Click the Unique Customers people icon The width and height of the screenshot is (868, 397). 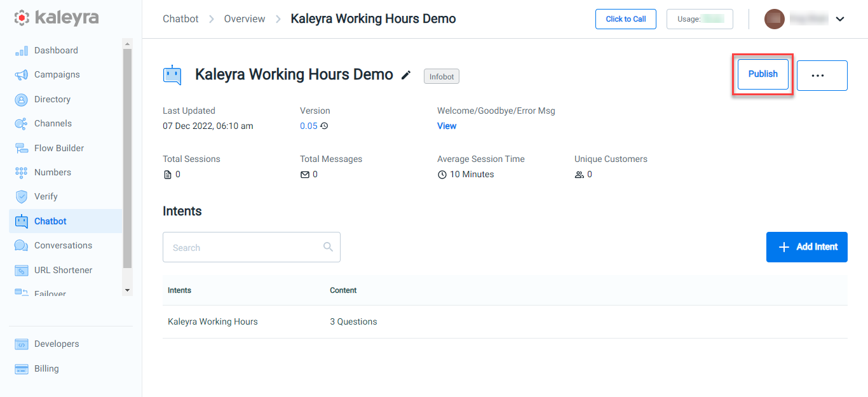pyautogui.click(x=579, y=174)
